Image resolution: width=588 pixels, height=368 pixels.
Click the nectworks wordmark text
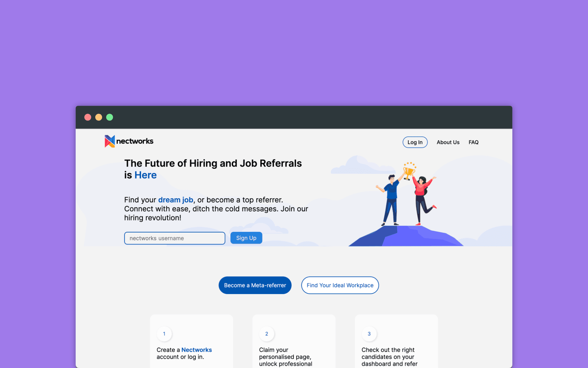(135, 141)
